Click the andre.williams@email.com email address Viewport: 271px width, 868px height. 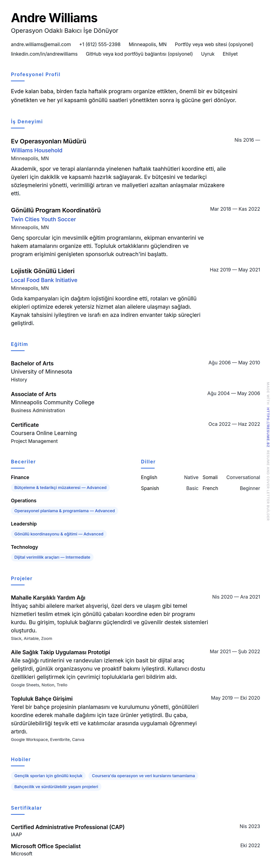(41, 45)
